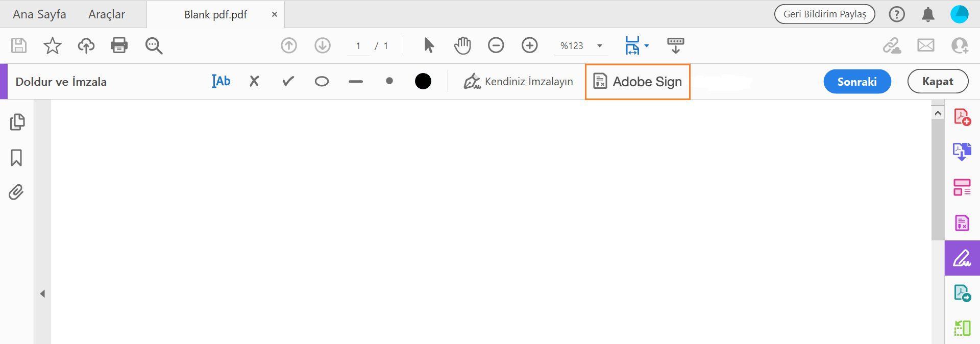Open the green page-and-ruler sidebar tool
The width and height of the screenshot is (980, 344).
point(962,328)
